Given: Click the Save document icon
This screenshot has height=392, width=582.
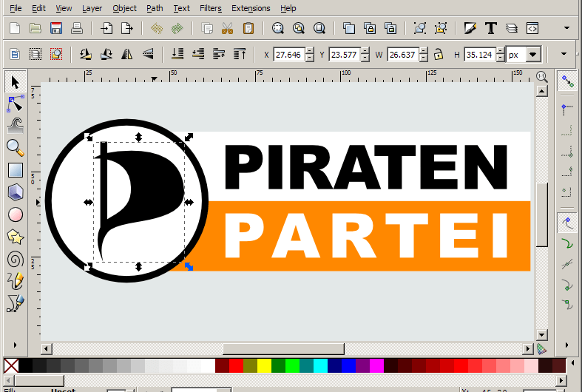Looking at the screenshot, I should coord(55,29).
